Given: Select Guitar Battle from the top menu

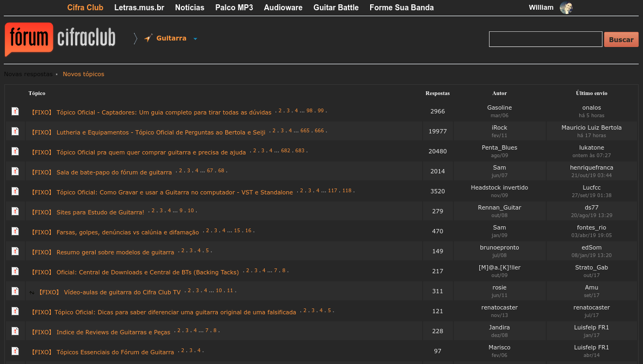Looking at the screenshot, I should tap(336, 8).
